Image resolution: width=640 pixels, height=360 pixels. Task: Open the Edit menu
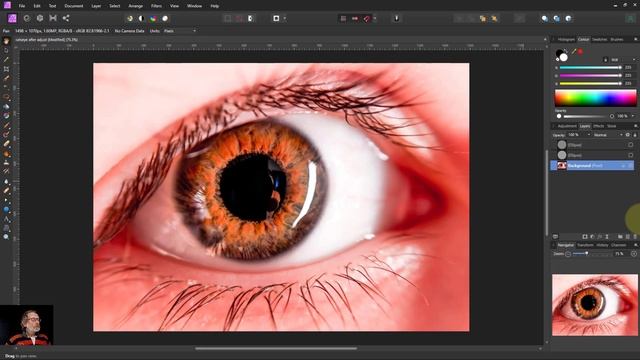pyautogui.click(x=37, y=6)
